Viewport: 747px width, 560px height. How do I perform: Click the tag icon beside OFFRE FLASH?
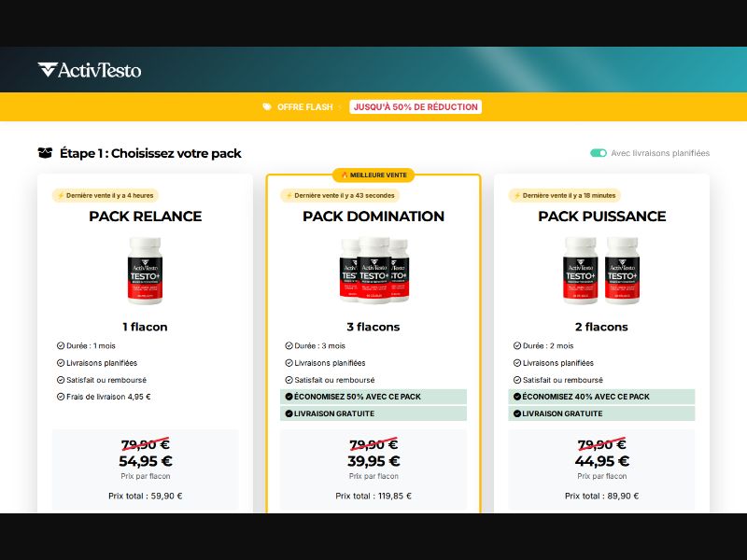coord(267,106)
